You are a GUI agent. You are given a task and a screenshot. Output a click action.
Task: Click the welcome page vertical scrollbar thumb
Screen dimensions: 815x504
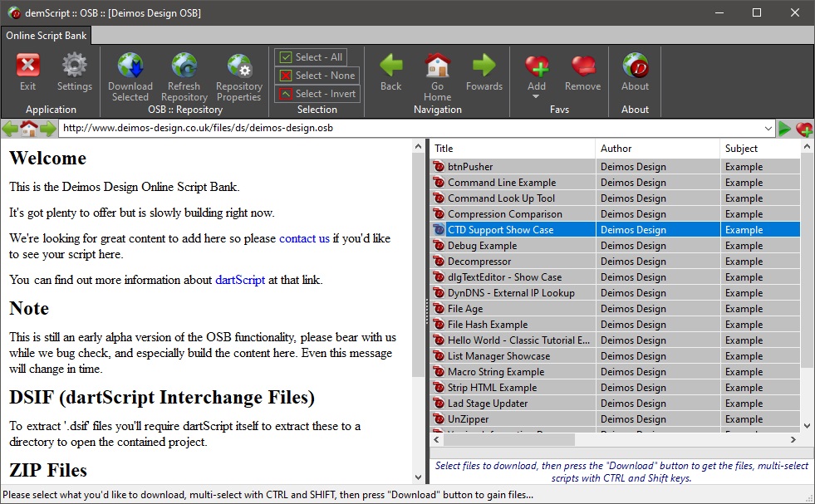pos(418,265)
